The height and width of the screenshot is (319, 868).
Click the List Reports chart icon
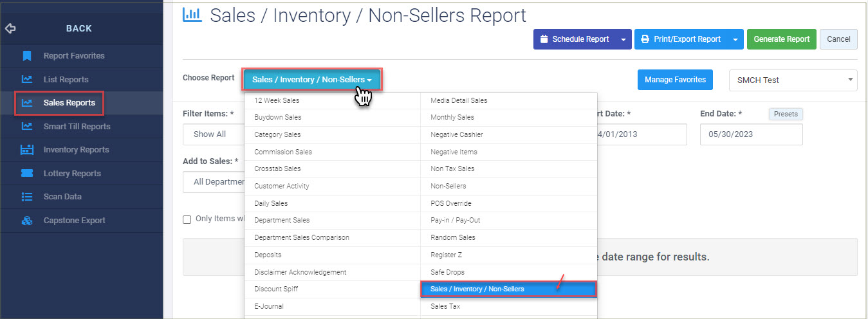point(27,80)
